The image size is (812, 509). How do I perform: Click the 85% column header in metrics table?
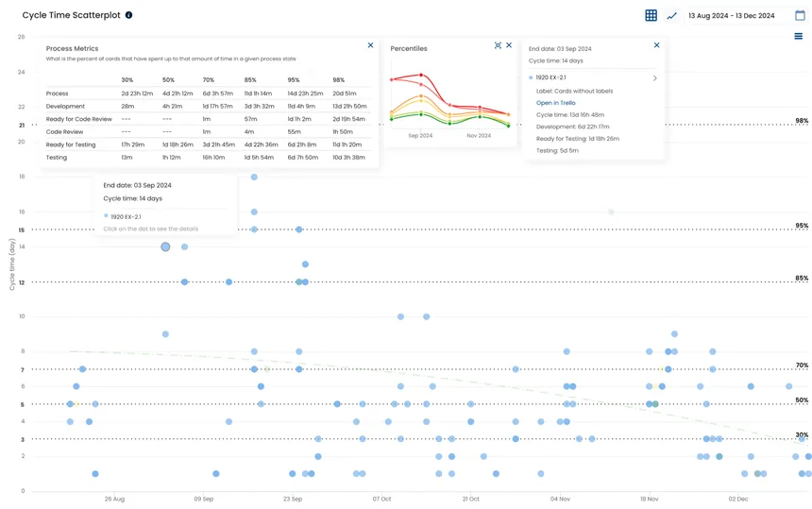tap(250, 80)
